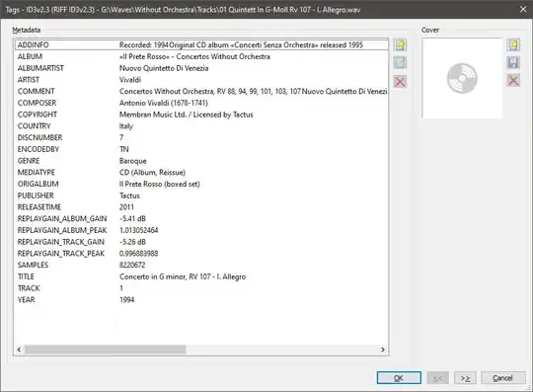This screenshot has width=533, height=392.
Task: Click the value 'Italy'
Action: coord(125,126)
